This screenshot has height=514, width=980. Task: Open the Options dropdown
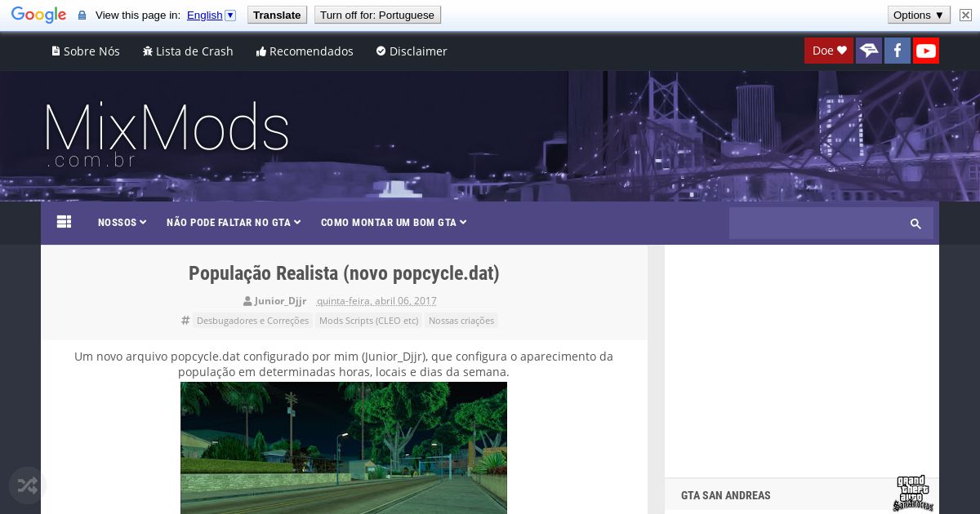tap(919, 15)
